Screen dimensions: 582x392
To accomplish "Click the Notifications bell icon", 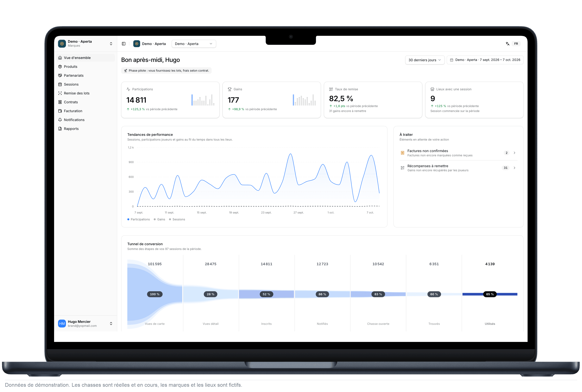I will 60,120.
